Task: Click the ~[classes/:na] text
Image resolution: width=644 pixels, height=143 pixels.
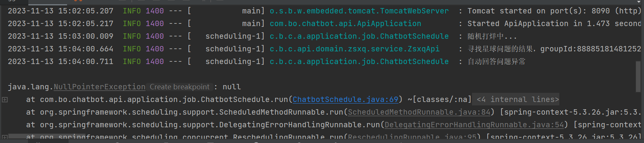Action: click(439, 99)
